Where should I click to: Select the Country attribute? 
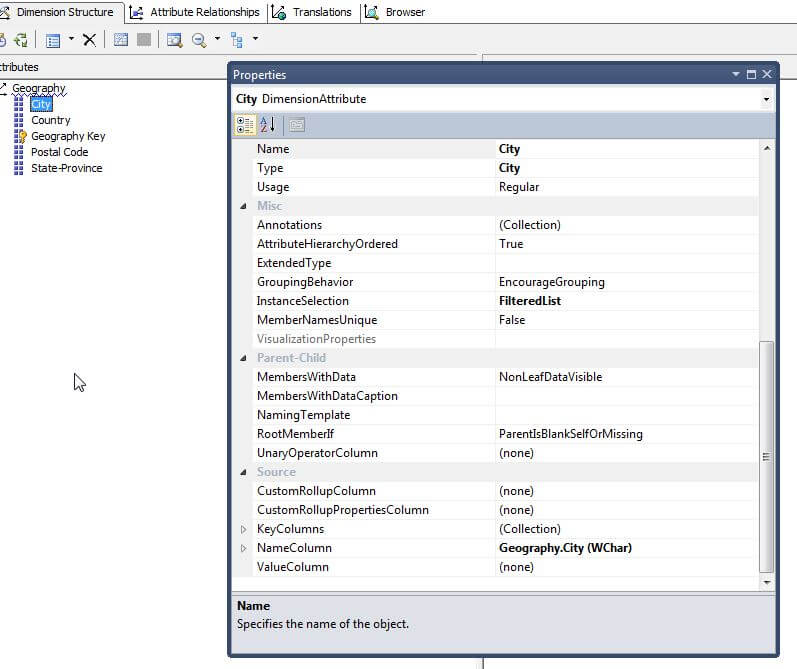pos(51,120)
